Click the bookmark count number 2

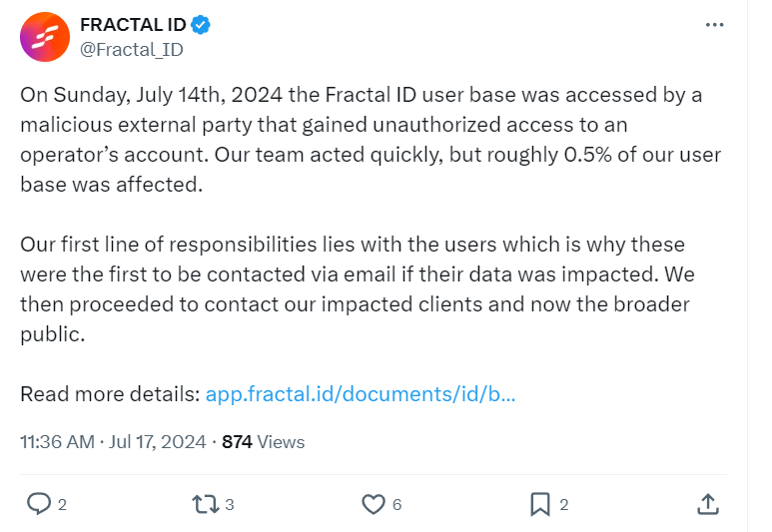point(564,504)
